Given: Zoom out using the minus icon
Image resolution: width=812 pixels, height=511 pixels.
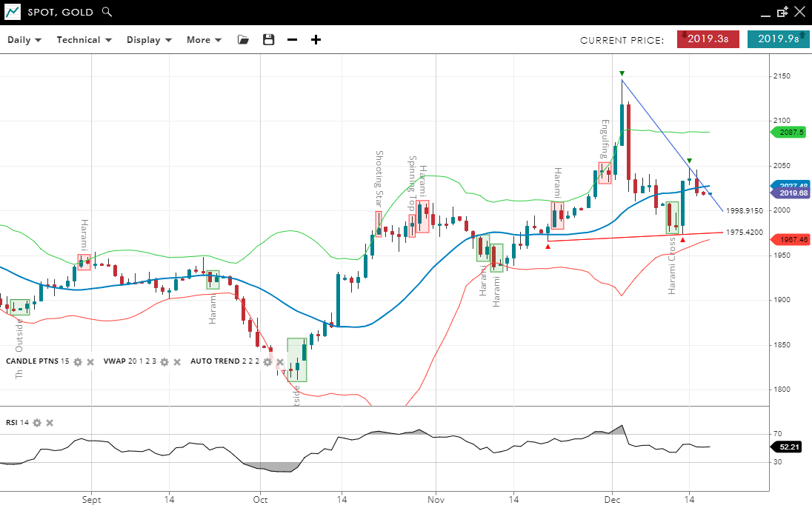Looking at the screenshot, I should click(x=292, y=40).
